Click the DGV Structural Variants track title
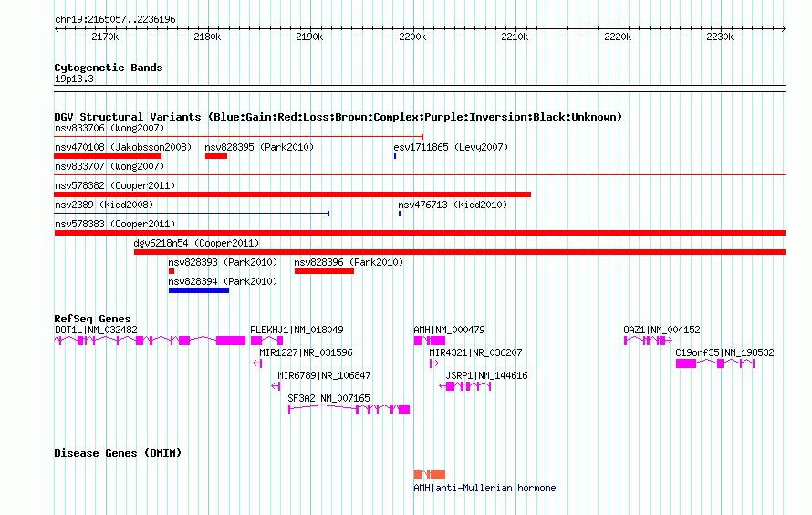The width and height of the screenshot is (812, 515). (x=338, y=117)
